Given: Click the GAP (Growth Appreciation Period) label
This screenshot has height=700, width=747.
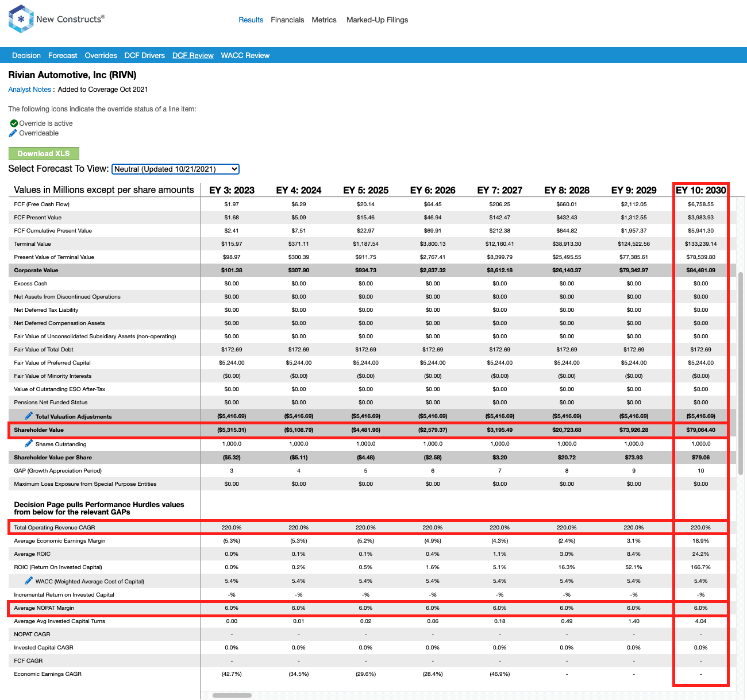Looking at the screenshot, I should coord(57,471).
